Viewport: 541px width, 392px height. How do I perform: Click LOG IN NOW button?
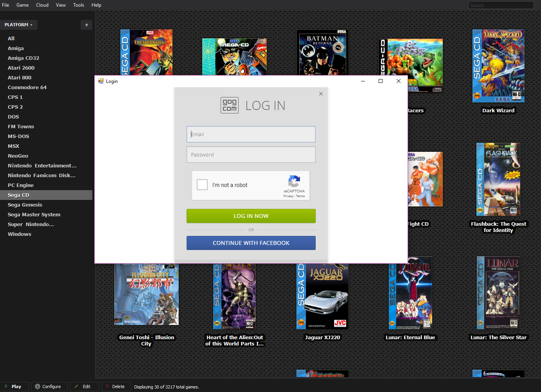coord(251,216)
